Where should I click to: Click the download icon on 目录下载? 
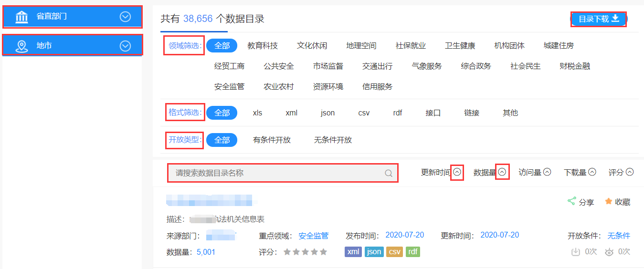point(615,19)
